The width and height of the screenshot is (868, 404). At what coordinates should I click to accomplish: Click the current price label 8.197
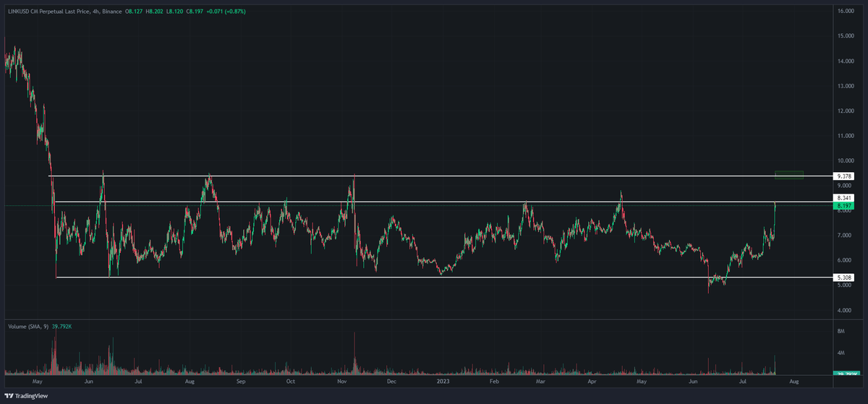[x=845, y=205]
